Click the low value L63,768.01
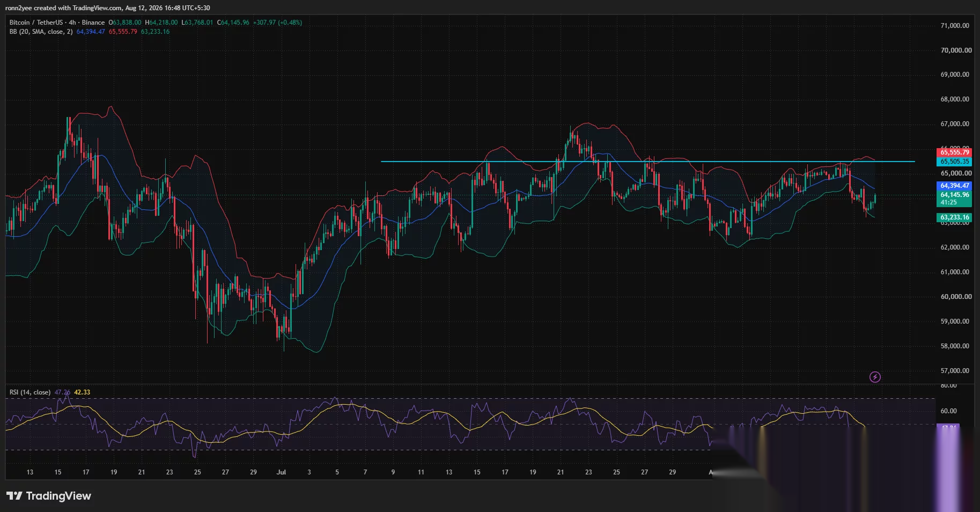Screen dimensions: 980x512 [197, 23]
